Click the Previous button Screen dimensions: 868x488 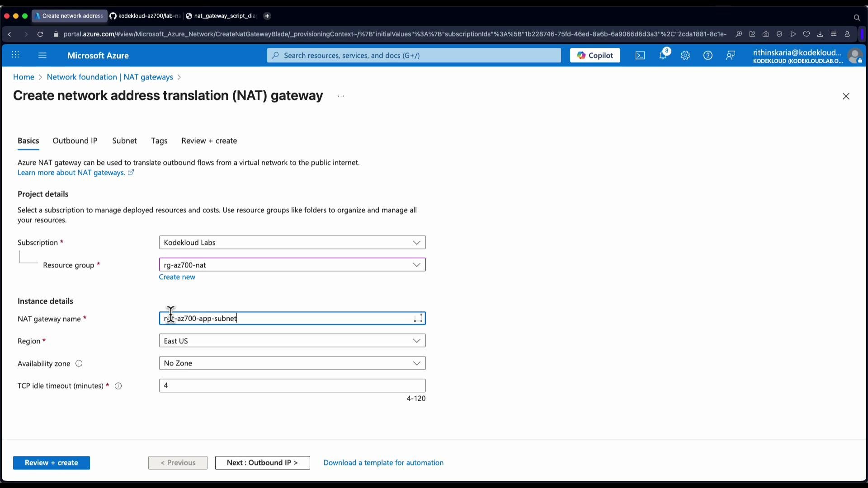click(178, 463)
